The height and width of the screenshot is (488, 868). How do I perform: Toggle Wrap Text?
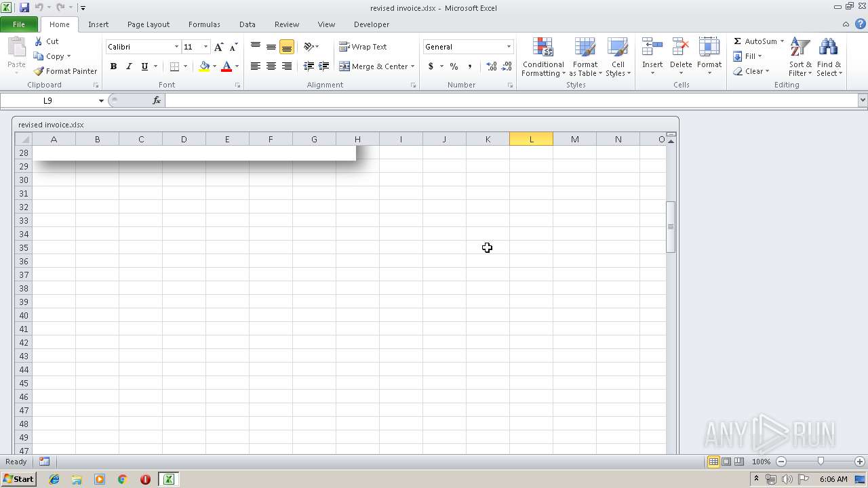[x=363, y=47]
